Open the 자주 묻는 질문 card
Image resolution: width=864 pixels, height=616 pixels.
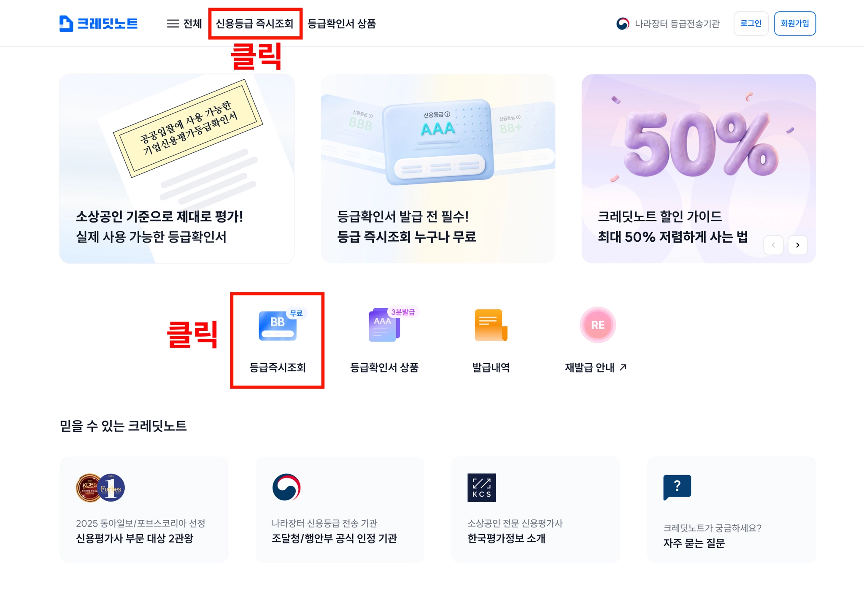pos(732,509)
